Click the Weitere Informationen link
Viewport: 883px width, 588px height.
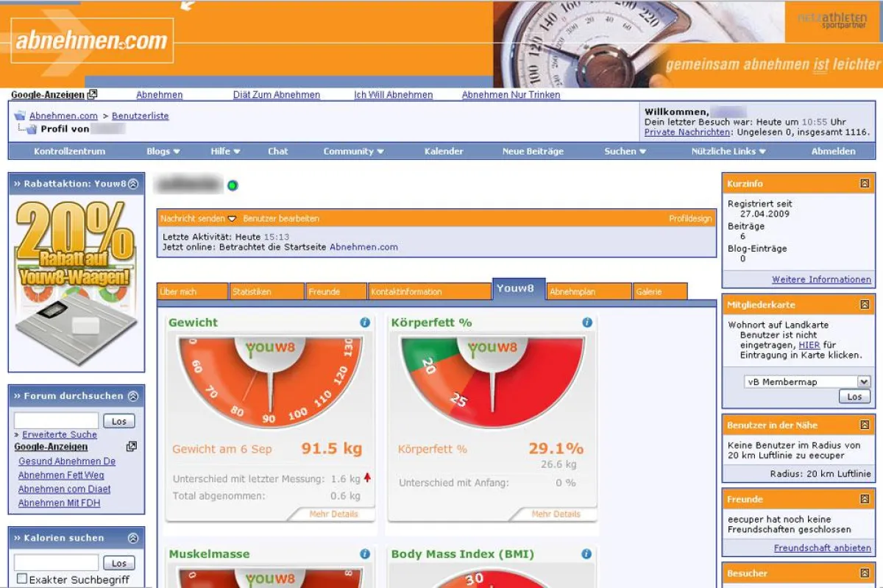tap(821, 280)
